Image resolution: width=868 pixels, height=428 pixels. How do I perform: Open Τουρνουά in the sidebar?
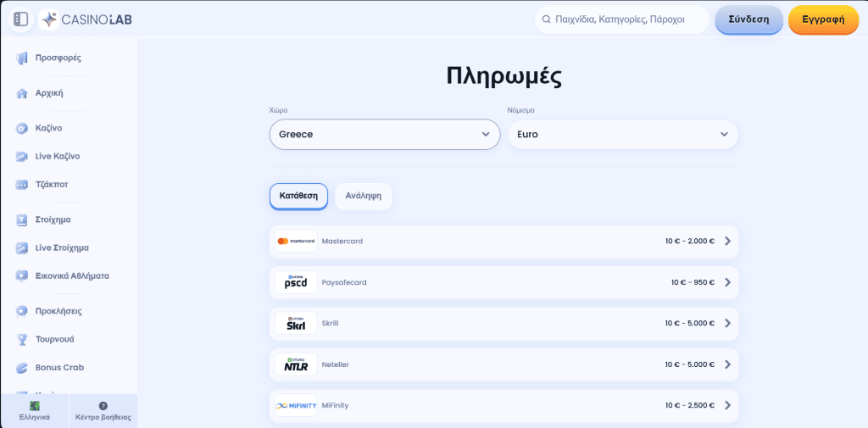pyautogui.click(x=55, y=339)
